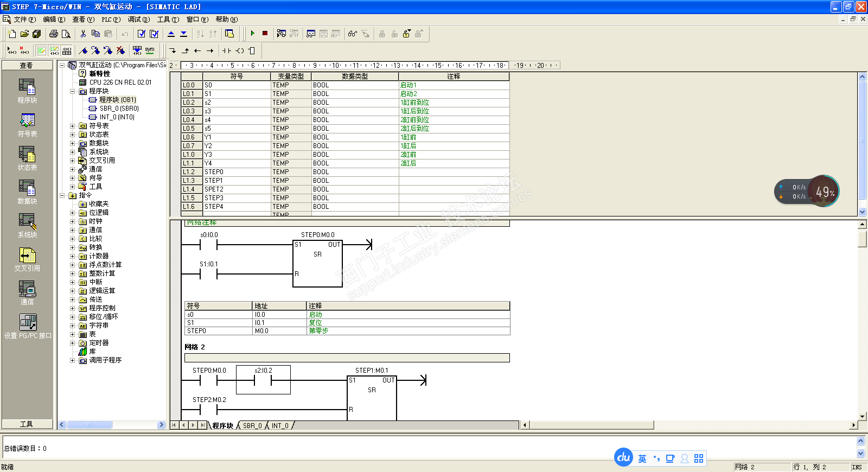Insert a contact using the toolbar icon
The width and height of the screenshot is (868, 472).
tap(226, 51)
